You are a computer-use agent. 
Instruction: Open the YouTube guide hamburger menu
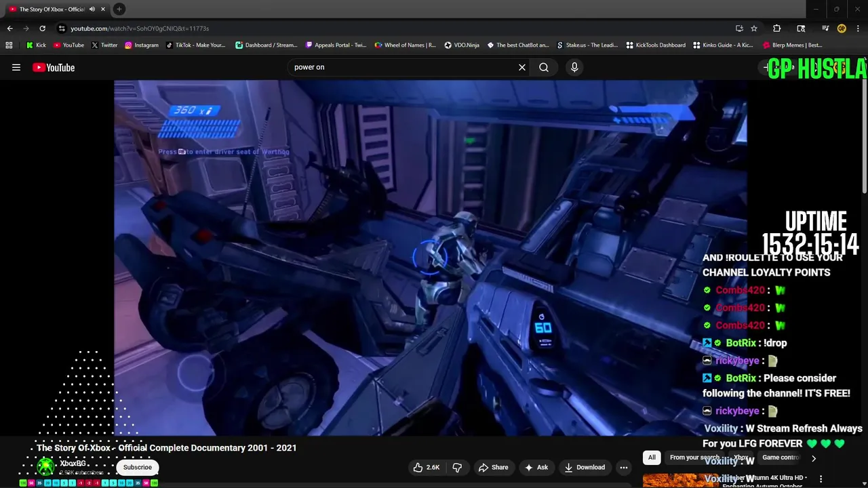[16, 67]
